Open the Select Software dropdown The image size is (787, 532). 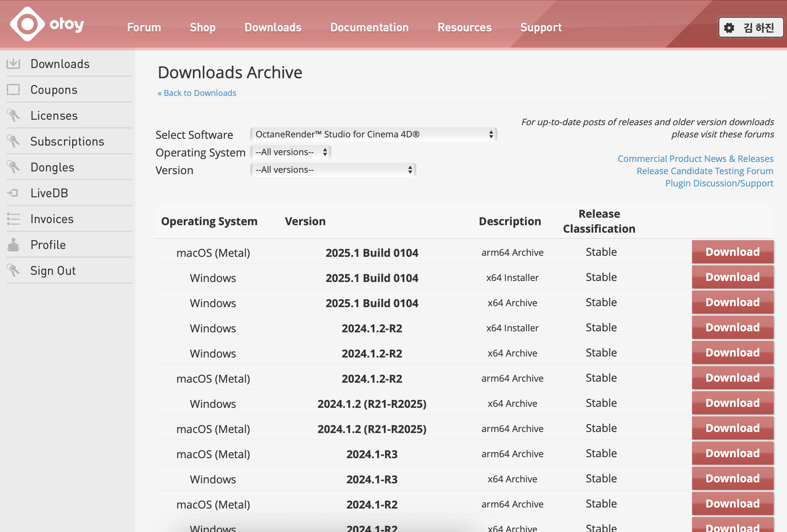coord(373,134)
